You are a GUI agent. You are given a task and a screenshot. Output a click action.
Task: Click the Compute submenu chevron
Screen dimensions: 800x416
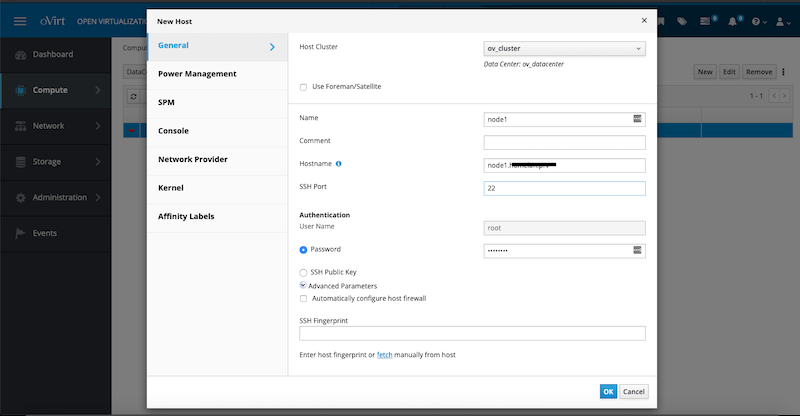click(x=97, y=90)
